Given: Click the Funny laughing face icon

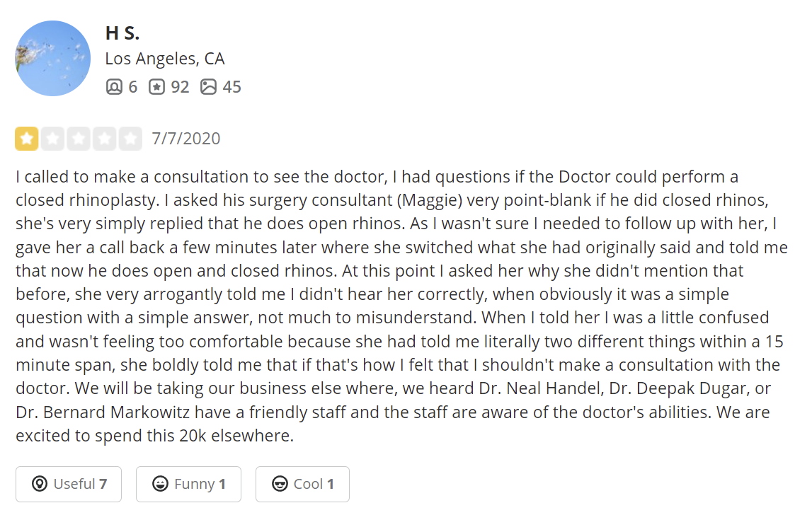Looking at the screenshot, I should tap(161, 484).
